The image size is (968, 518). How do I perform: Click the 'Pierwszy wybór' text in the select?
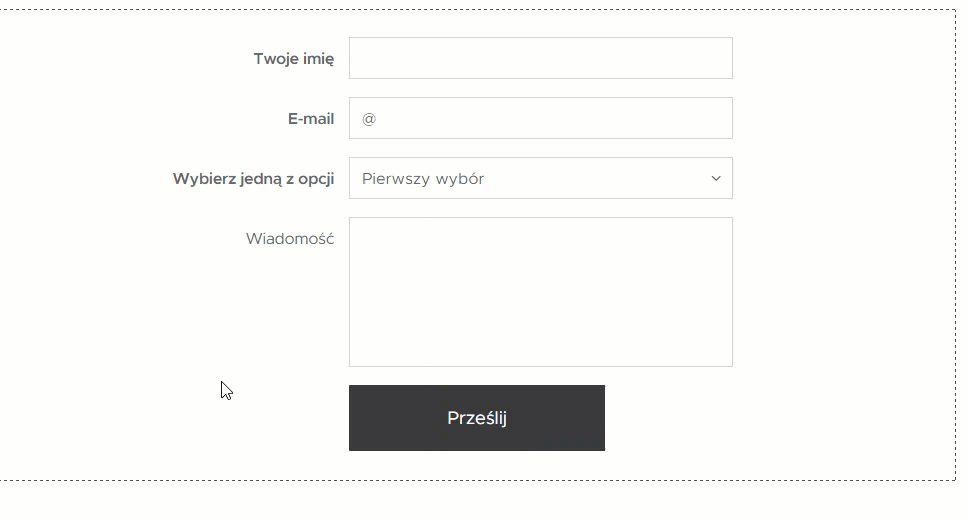[x=423, y=179]
